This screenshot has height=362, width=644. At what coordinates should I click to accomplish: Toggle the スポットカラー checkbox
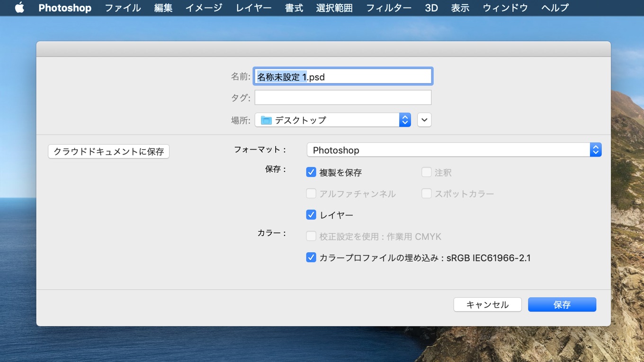pos(427,194)
